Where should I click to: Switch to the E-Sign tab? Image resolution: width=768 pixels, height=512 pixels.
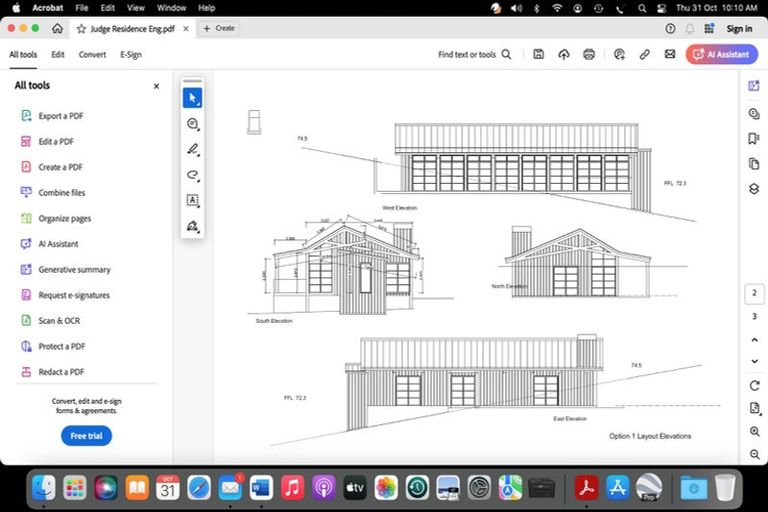pos(131,55)
